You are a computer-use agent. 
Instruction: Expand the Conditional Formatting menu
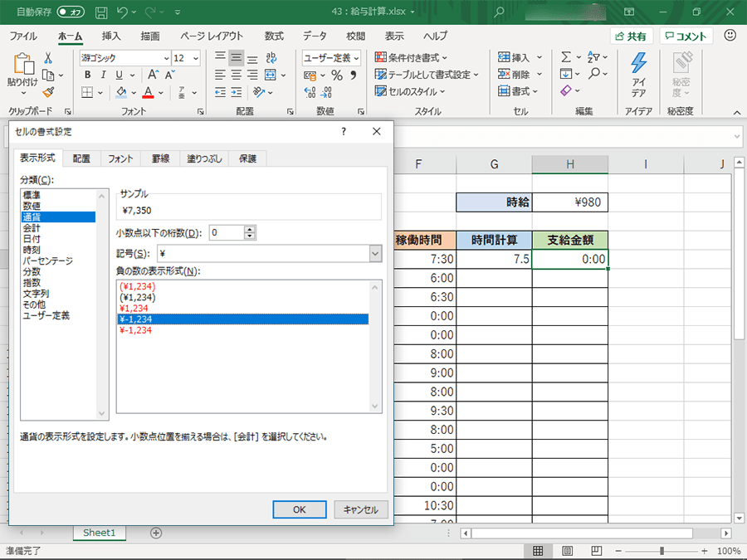click(x=411, y=58)
